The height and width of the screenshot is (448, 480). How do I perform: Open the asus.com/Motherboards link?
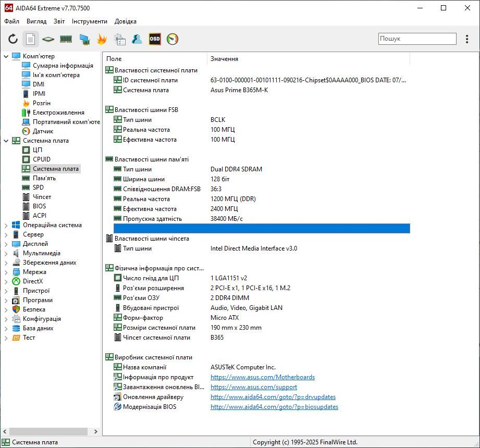263,377
